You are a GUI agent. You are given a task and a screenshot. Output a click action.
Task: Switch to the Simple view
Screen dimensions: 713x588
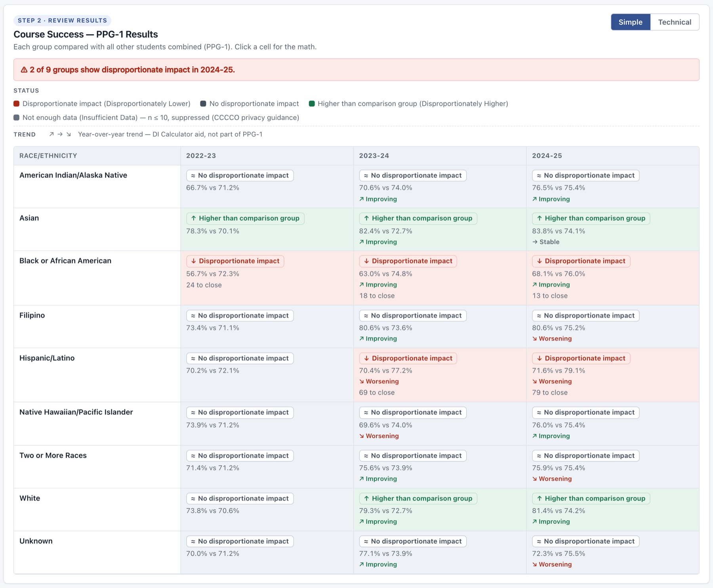[x=630, y=22]
